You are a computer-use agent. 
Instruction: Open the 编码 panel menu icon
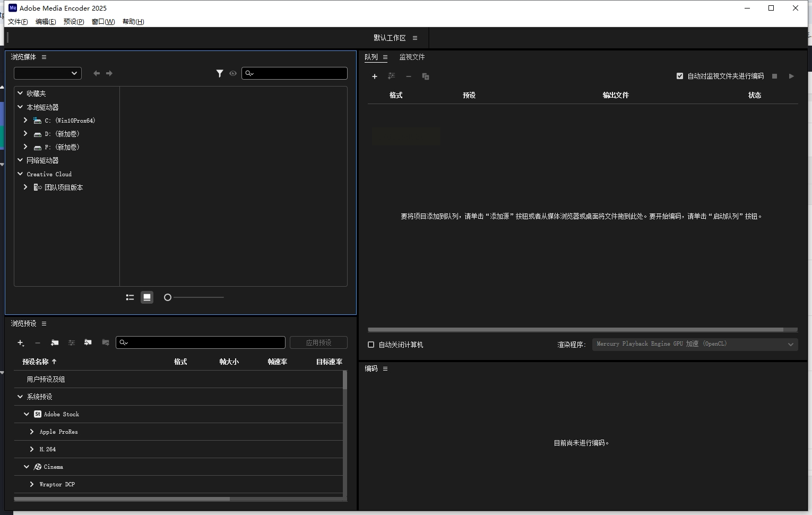385,368
